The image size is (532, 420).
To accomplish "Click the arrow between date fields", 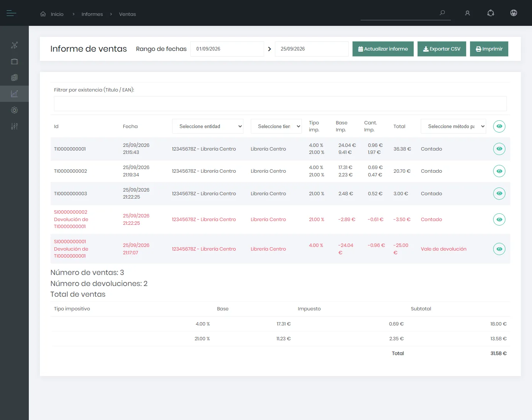I will point(269,49).
